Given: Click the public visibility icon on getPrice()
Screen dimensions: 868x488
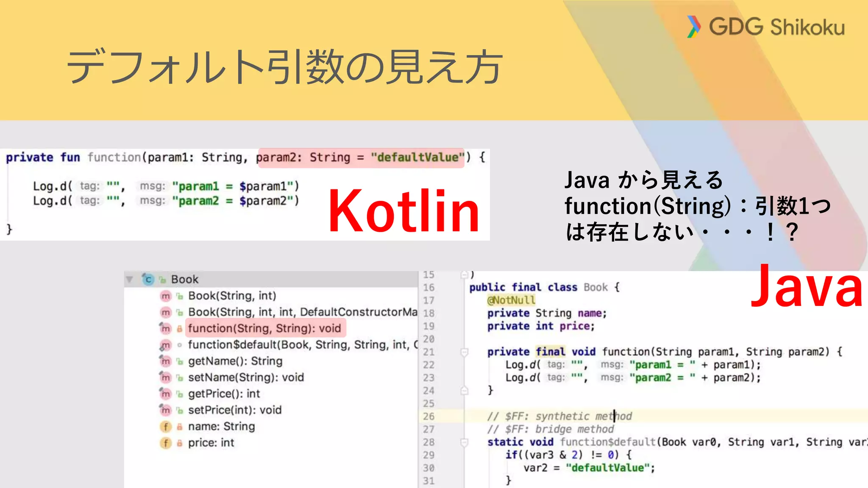Looking at the screenshot, I should (x=180, y=394).
